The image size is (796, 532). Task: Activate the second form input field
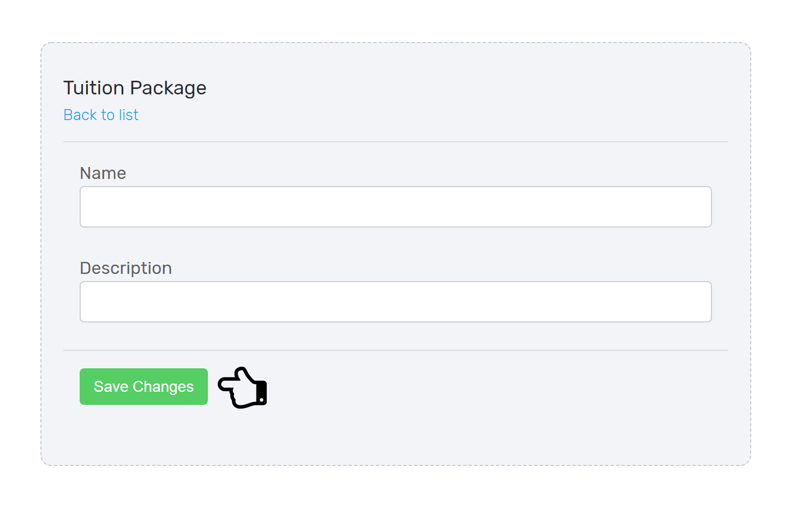[x=396, y=302]
